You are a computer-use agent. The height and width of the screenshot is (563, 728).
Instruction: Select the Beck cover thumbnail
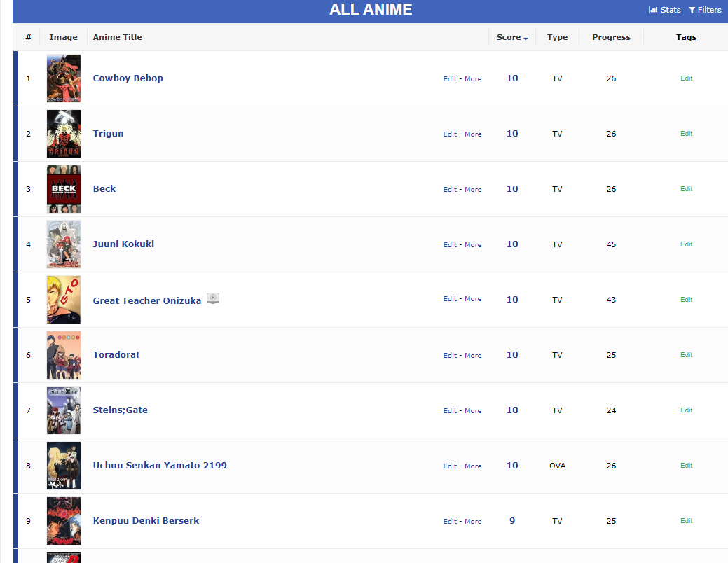[x=64, y=189]
